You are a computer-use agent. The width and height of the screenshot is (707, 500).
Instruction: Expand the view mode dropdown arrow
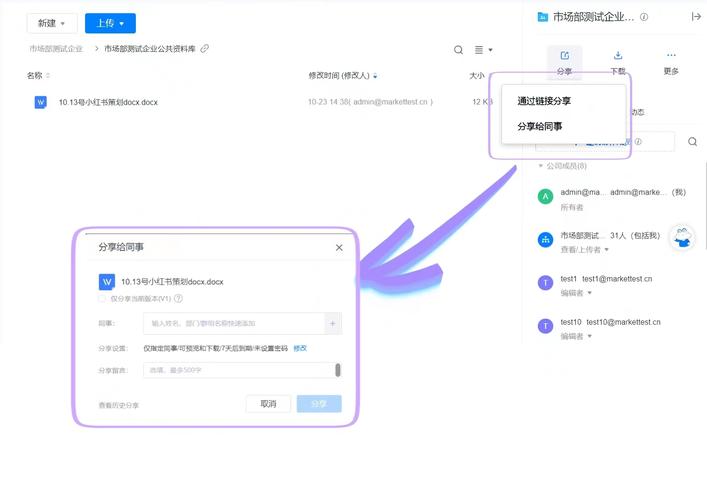tap(491, 50)
